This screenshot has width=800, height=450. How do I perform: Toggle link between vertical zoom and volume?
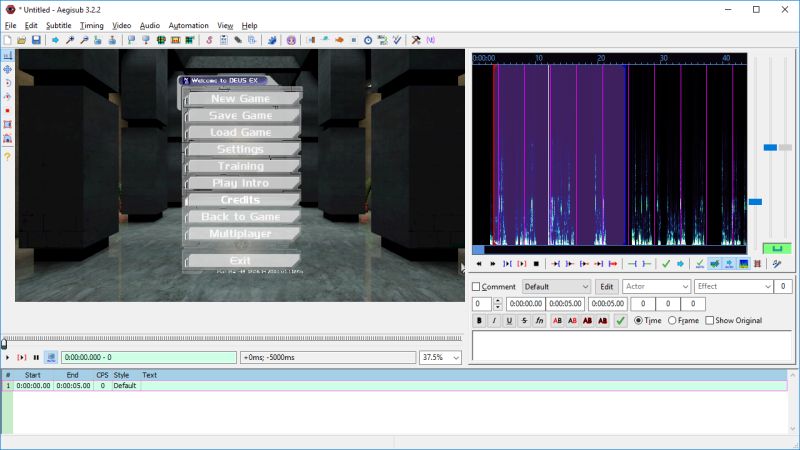coord(777,248)
